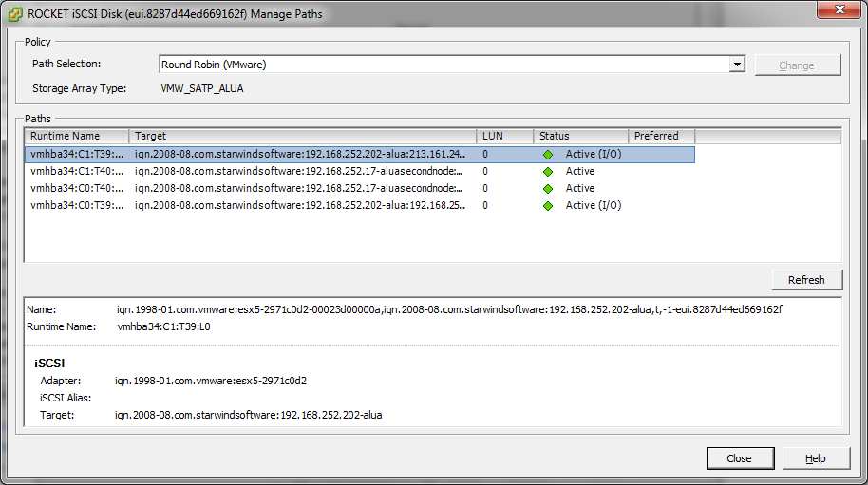Click Active status of vmhba34:C1:T40
The image size is (868, 485).
pos(580,172)
